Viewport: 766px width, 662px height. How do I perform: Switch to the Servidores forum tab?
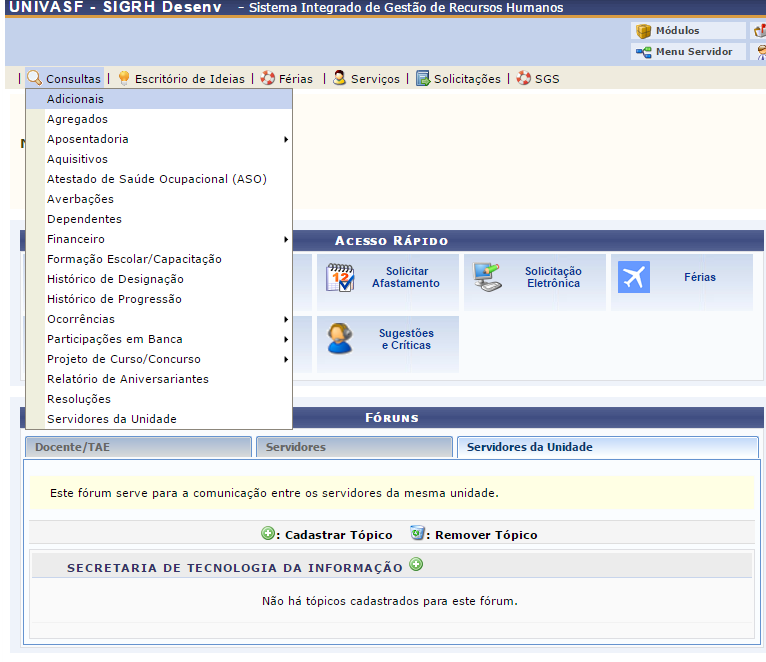click(295, 447)
